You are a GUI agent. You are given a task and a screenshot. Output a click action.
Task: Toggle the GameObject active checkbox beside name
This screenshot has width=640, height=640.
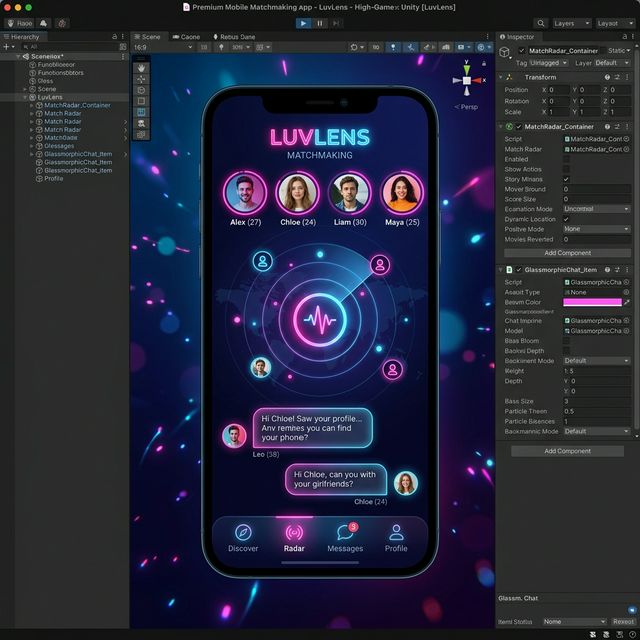coord(522,51)
